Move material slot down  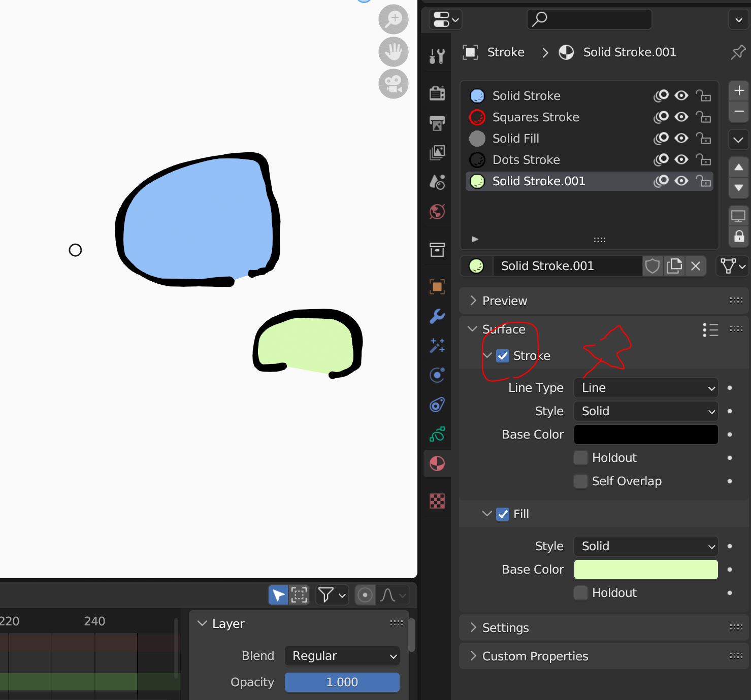739,187
